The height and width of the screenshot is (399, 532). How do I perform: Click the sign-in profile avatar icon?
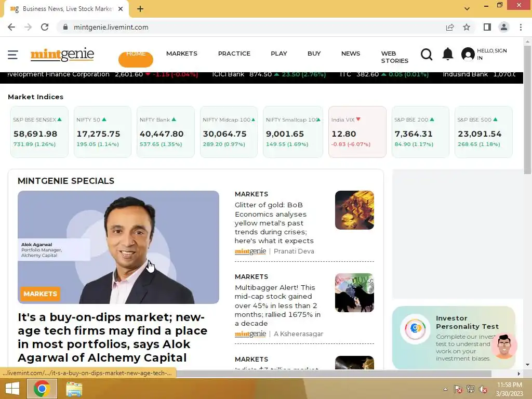click(x=468, y=54)
